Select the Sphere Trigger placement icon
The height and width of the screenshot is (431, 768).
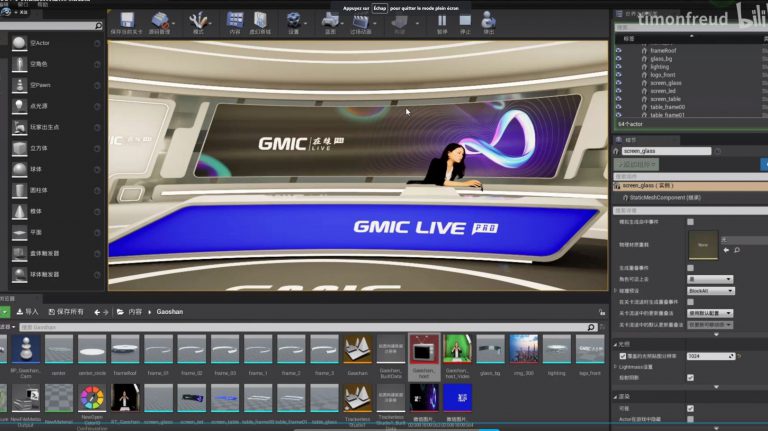click(20, 275)
